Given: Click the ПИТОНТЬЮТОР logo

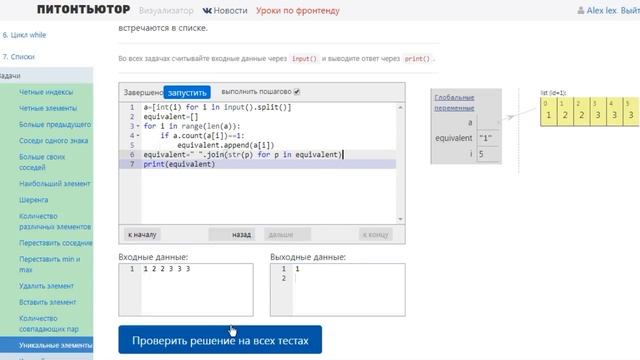Looking at the screenshot, I should pyautogui.click(x=84, y=10).
